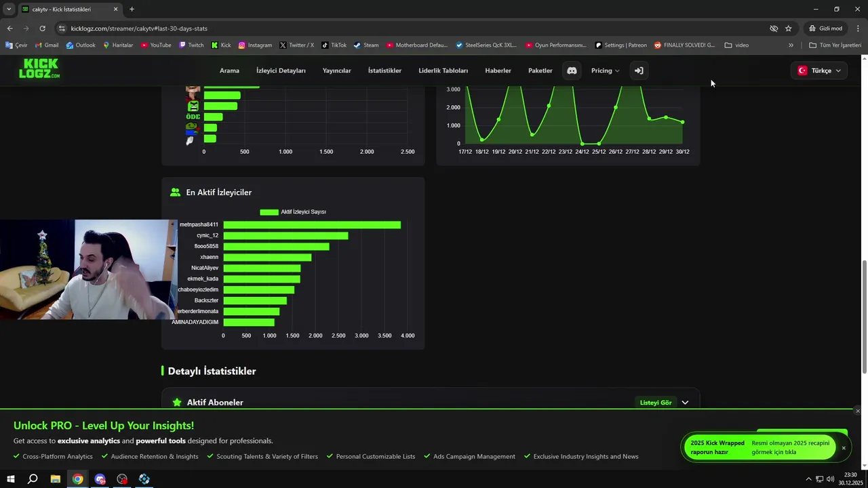This screenshot has height=488, width=868.
Task: Open the Türkçe language dropdown
Action: pos(819,70)
